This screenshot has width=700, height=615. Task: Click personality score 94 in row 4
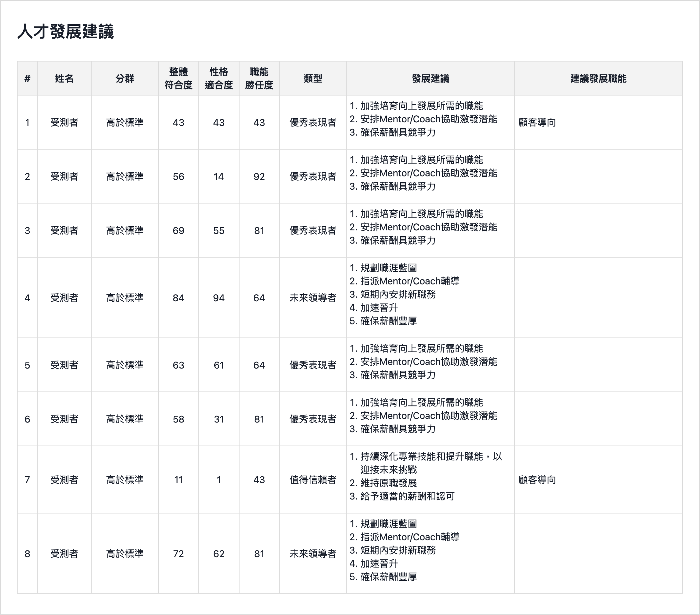(219, 298)
